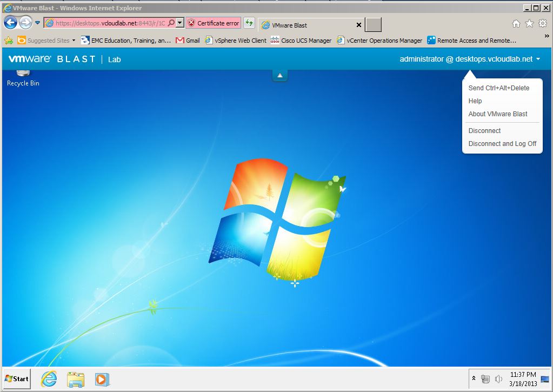Open Suggested Sites favorites dropdown
The image size is (553, 392).
point(46,41)
